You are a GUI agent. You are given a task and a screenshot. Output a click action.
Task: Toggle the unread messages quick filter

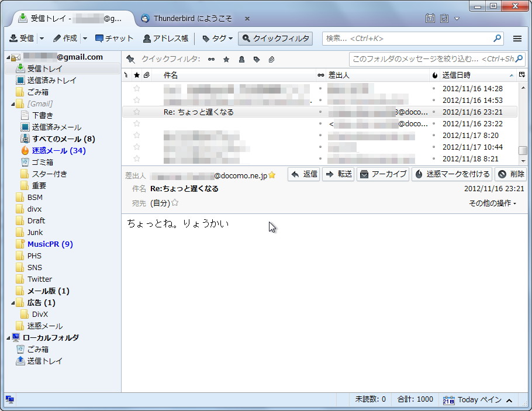211,59
